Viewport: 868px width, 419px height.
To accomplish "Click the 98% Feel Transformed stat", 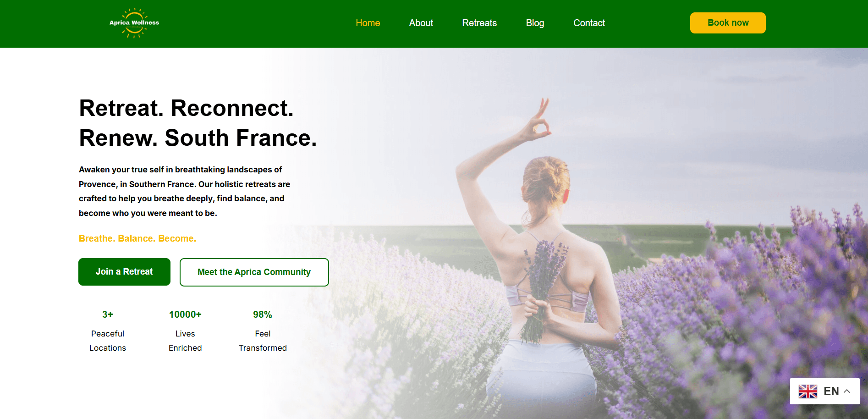I will [x=263, y=331].
